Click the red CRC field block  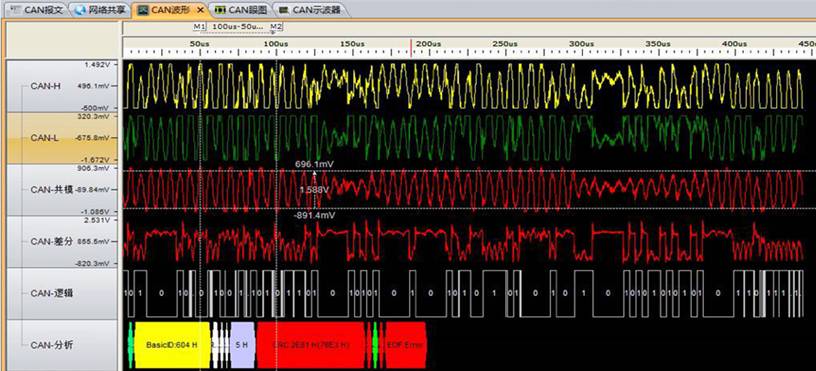(x=311, y=345)
